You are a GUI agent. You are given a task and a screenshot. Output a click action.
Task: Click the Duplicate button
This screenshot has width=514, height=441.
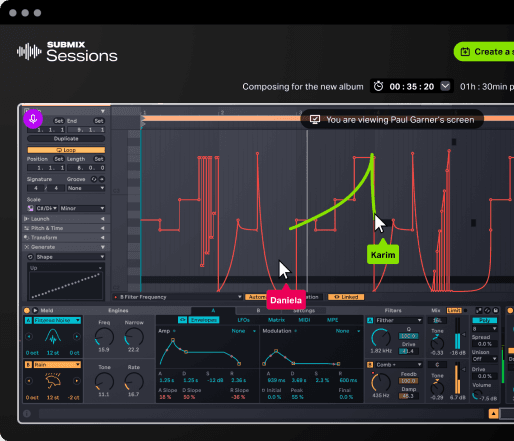pos(66,139)
